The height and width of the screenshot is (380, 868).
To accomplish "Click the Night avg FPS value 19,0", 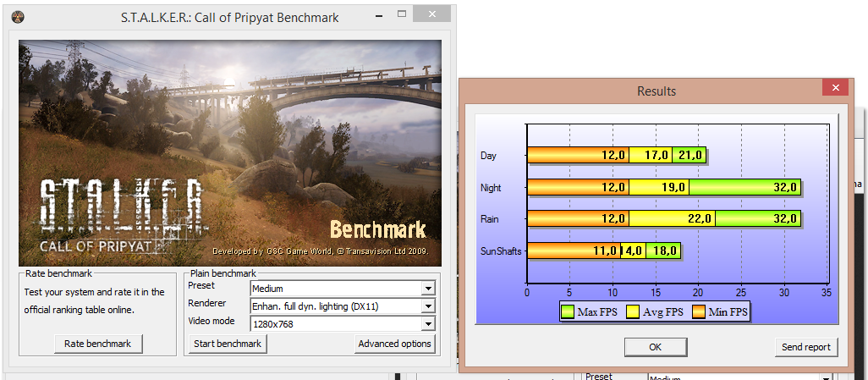I will coord(673,188).
